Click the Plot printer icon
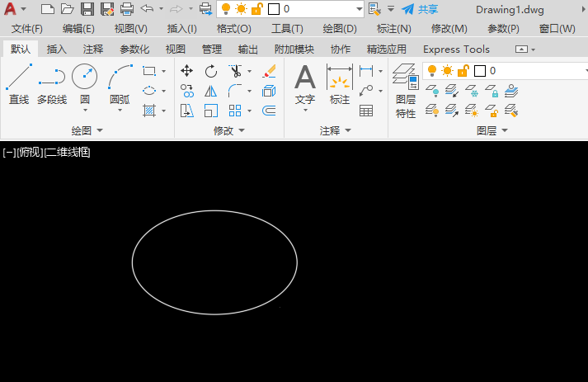588x382 pixels. 127,9
